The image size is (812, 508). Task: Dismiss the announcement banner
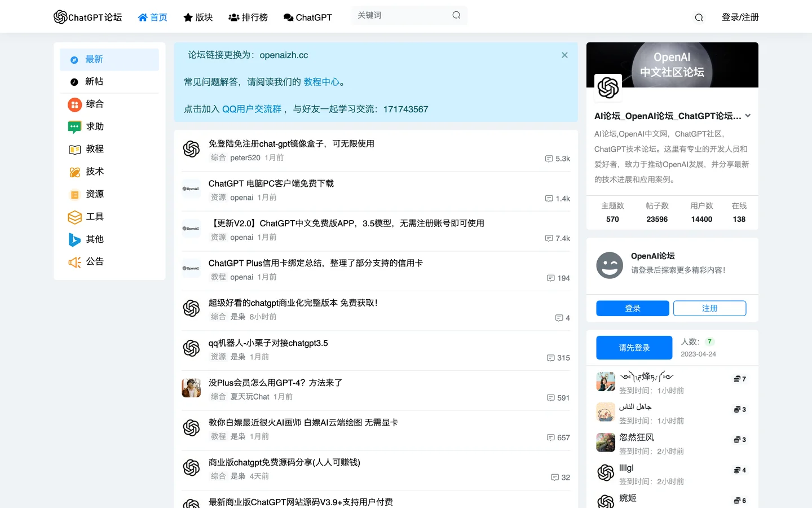click(564, 55)
